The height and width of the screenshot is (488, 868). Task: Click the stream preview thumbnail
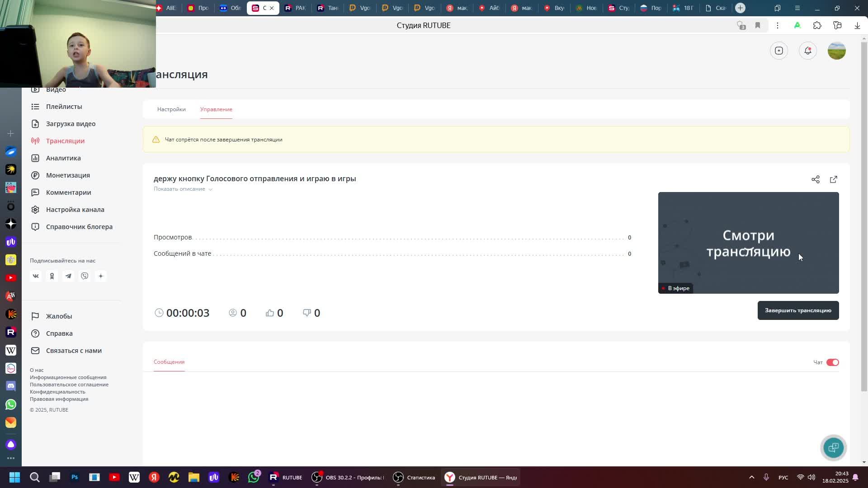click(x=748, y=243)
